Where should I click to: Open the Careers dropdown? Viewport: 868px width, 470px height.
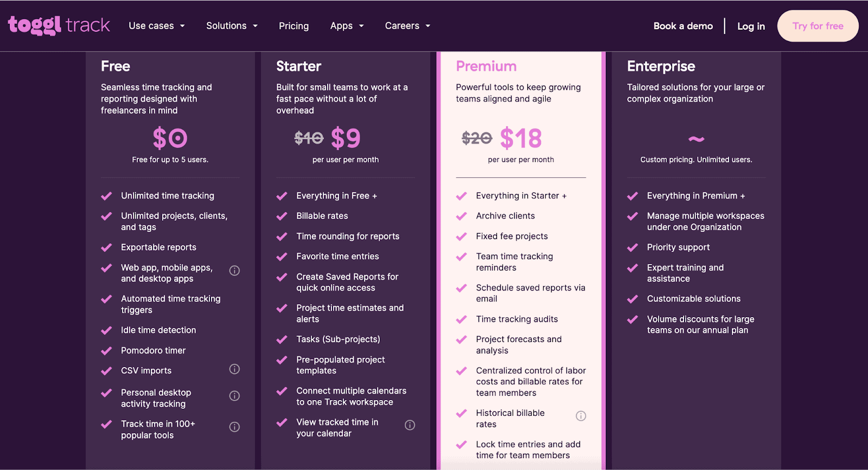tap(407, 26)
